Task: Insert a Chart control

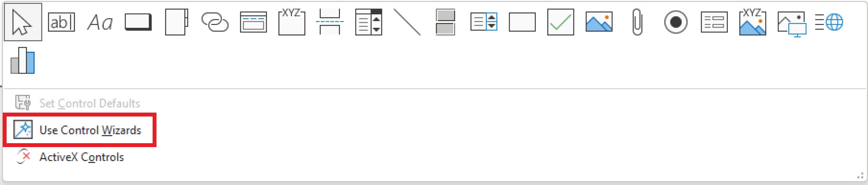Action: 22,60
